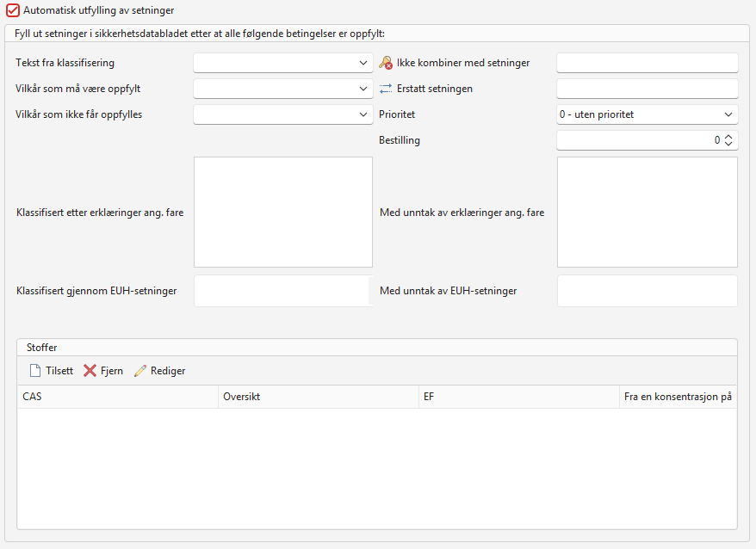
Task: Click Rediger to edit a substance
Action: tap(159, 371)
